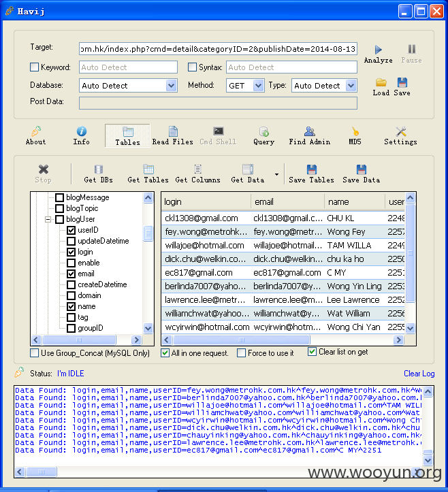
Task: Check the tag column checkbox
Action: point(71,317)
